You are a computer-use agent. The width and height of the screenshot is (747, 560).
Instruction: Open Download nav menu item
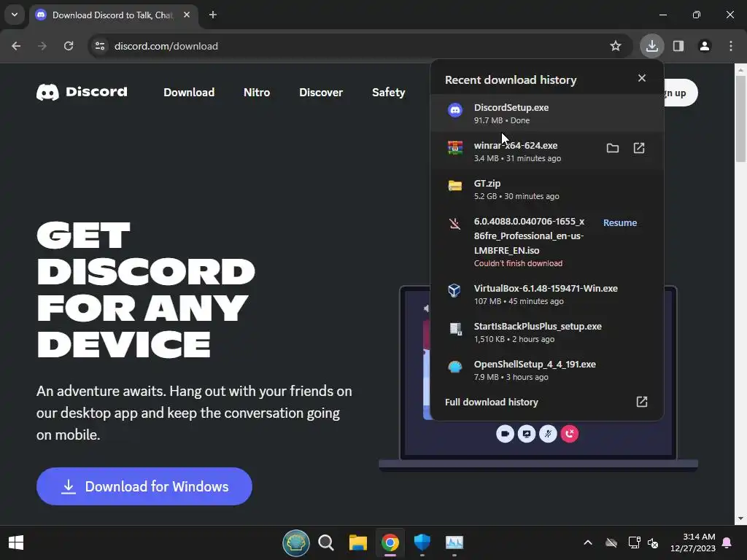coord(189,93)
